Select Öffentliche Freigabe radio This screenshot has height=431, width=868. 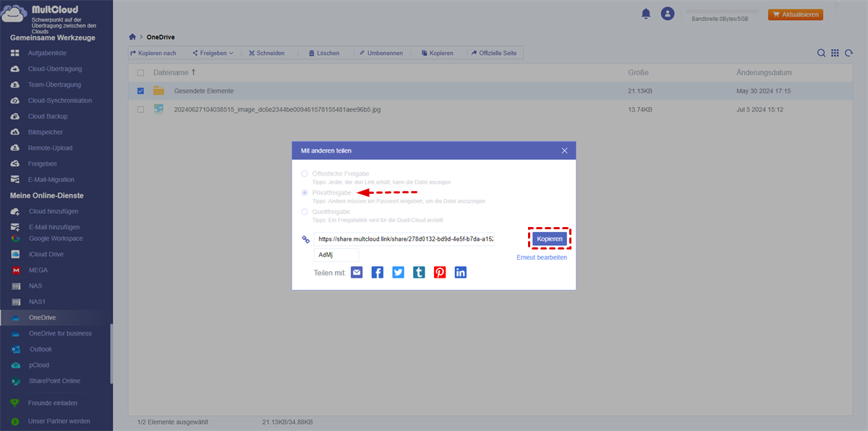[x=305, y=174]
